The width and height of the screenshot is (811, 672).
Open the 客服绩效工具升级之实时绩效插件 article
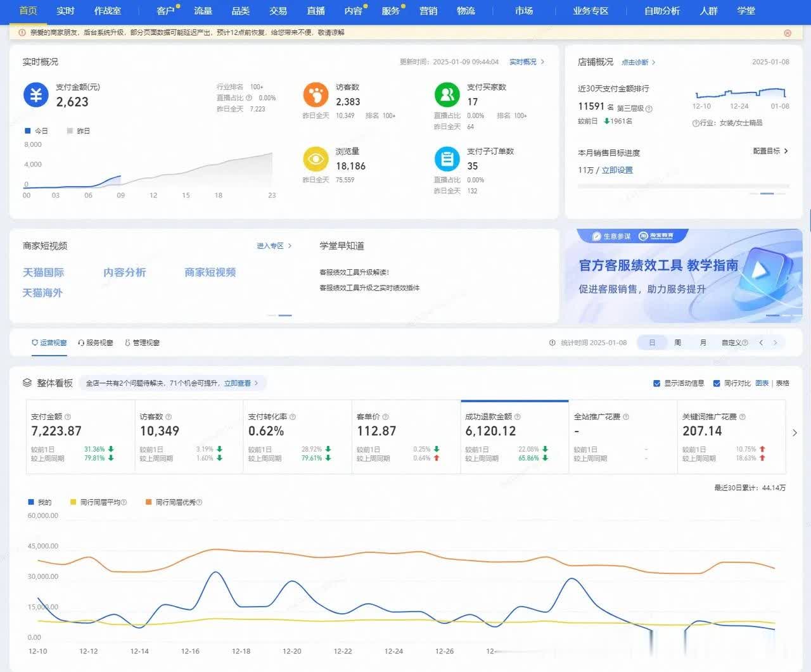click(x=369, y=288)
